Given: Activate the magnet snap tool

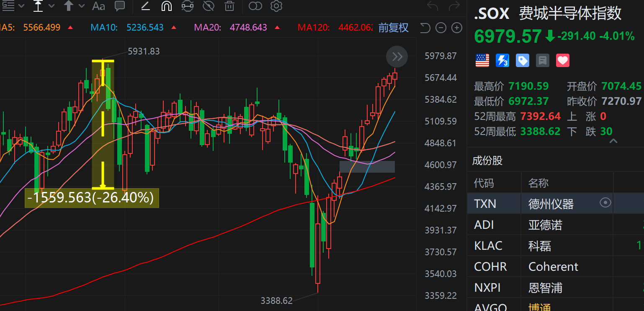Looking at the screenshot, I should [166, 6].
